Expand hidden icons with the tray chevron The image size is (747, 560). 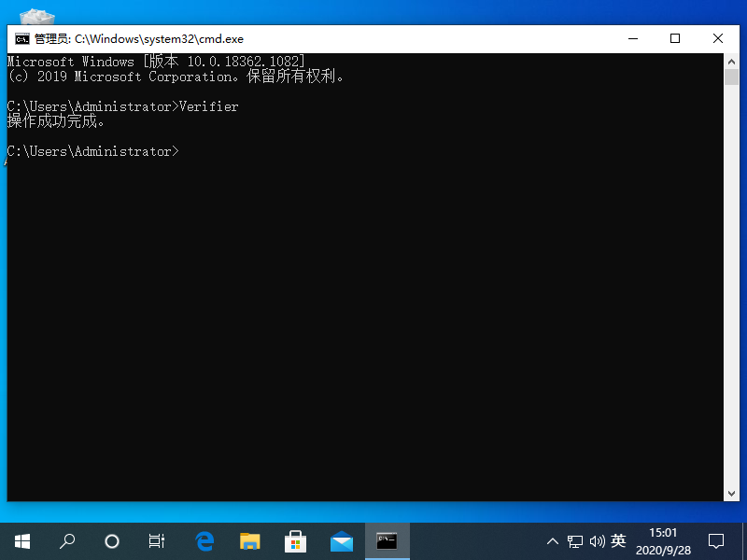pyautogui.click(x=553, y=540)
